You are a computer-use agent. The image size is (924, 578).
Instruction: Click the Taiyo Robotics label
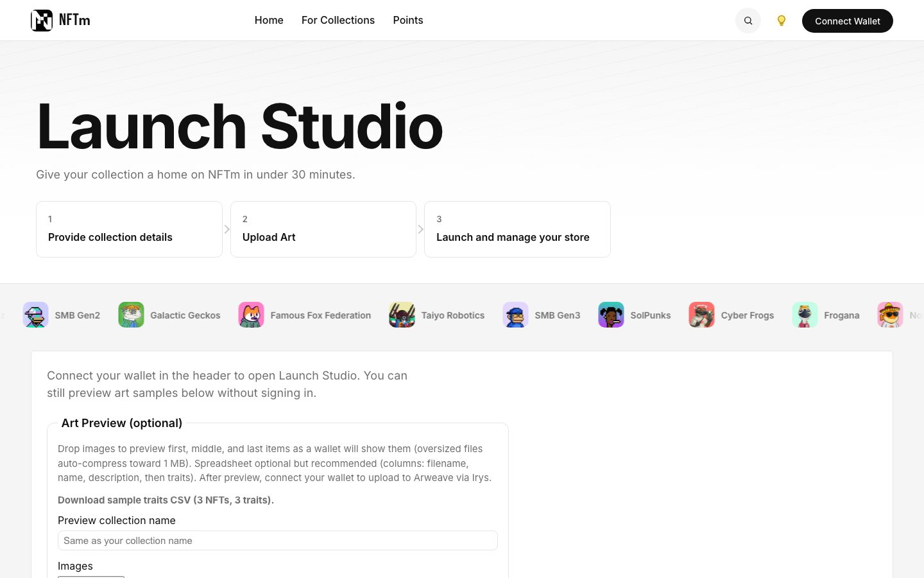coord(453,315)
